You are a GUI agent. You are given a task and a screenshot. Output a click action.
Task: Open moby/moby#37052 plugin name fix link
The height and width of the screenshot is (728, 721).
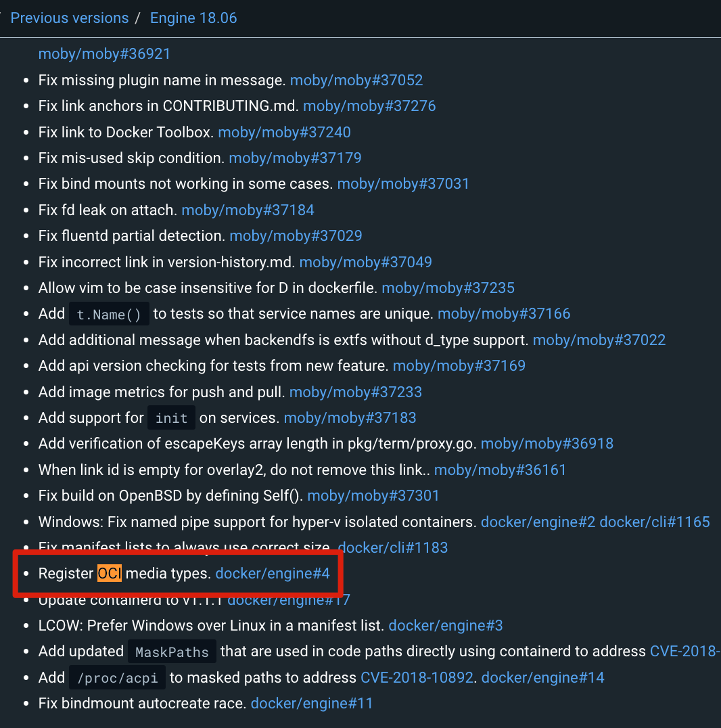tap(356, 80)
